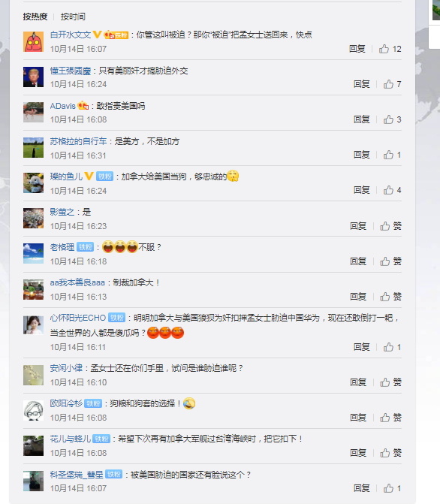The image size is (440, 504).
Task: Like ADavis's comment with 3 likes
Action: click(392, 119)
